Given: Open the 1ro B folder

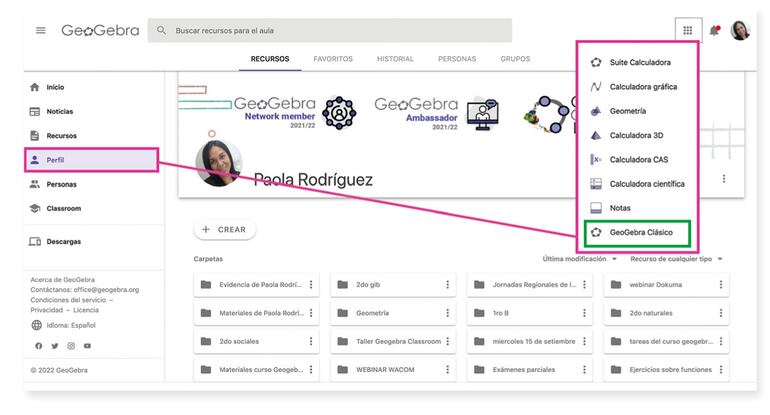Looking at the screenshot, I should tap(529, 313).
